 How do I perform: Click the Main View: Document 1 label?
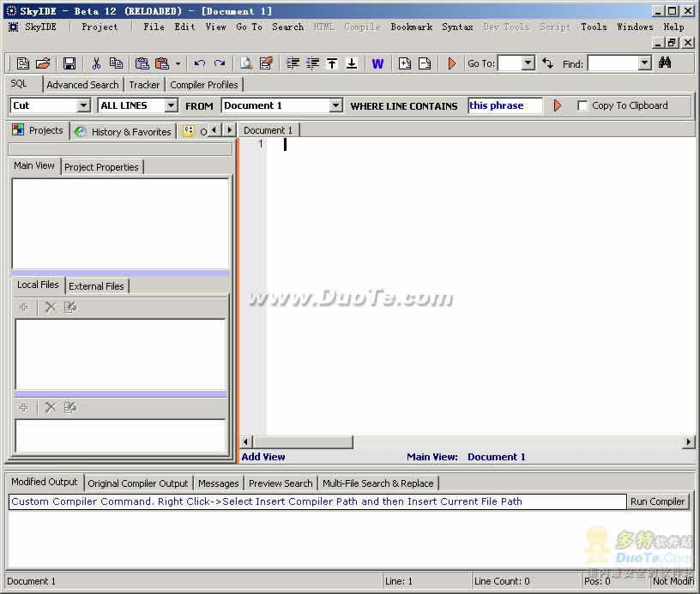[466, 457]
